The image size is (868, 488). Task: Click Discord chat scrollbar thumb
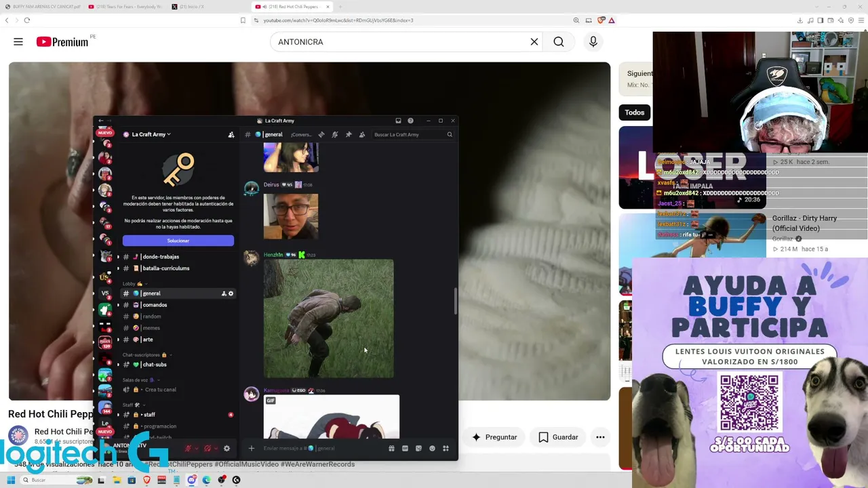click(x=456, y=301)
